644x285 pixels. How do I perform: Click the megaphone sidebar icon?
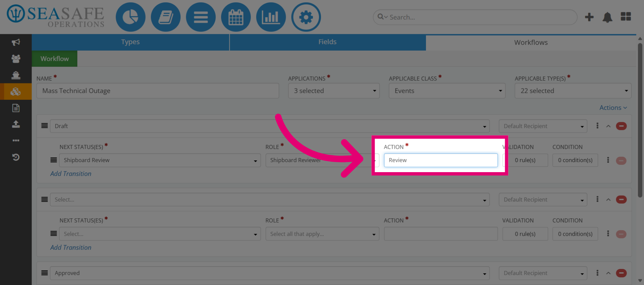click(x=16, y=42)
